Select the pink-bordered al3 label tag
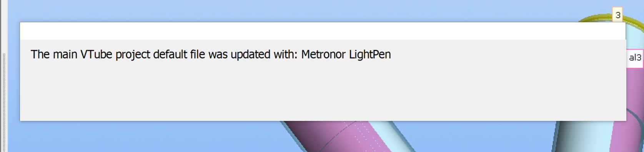The width and height of the screenshot is (644, 152). 635,58
